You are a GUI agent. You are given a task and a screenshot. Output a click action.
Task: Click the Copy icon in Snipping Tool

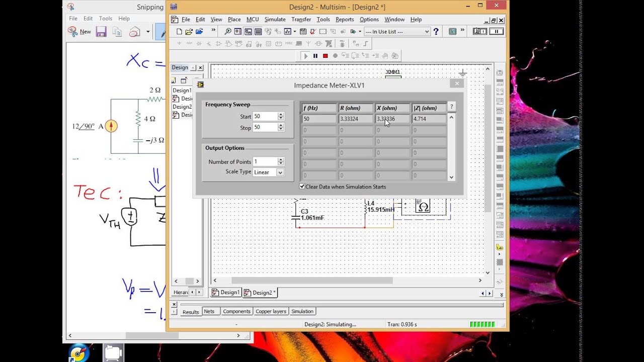[117, 32]
